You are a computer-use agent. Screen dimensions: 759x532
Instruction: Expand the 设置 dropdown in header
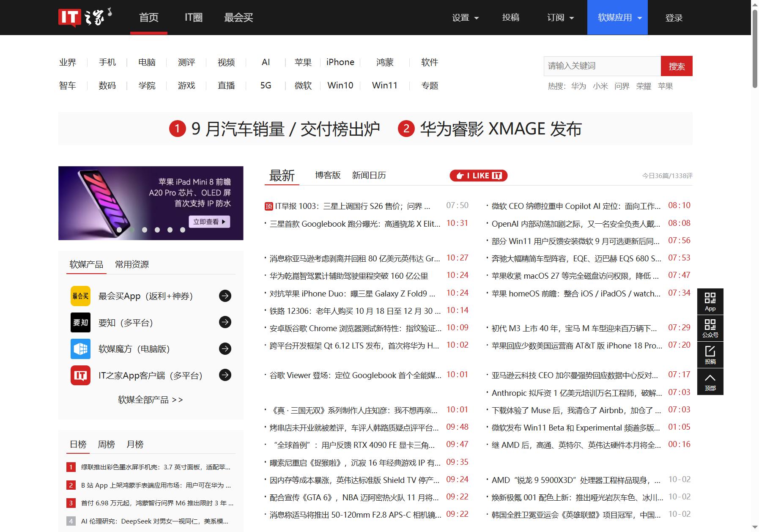click(x=465, y=18)
